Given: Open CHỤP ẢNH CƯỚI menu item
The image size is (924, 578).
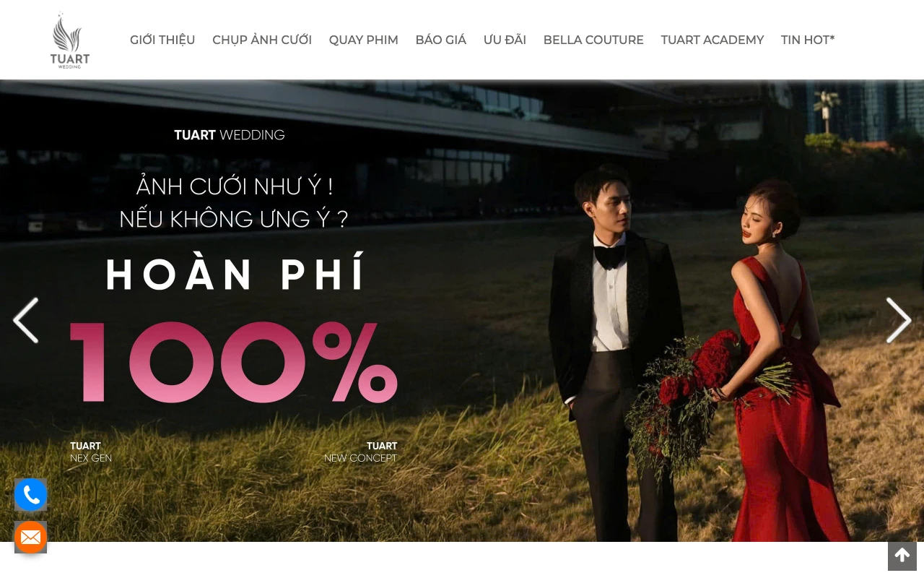Looking at the screenshot, I should coord(262,40).
